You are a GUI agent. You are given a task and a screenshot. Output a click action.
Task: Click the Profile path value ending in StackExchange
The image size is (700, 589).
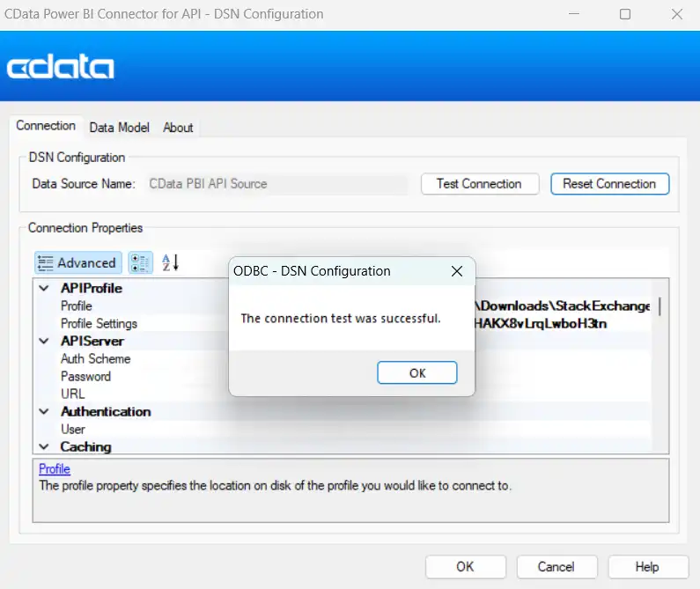tap(563, 306)
